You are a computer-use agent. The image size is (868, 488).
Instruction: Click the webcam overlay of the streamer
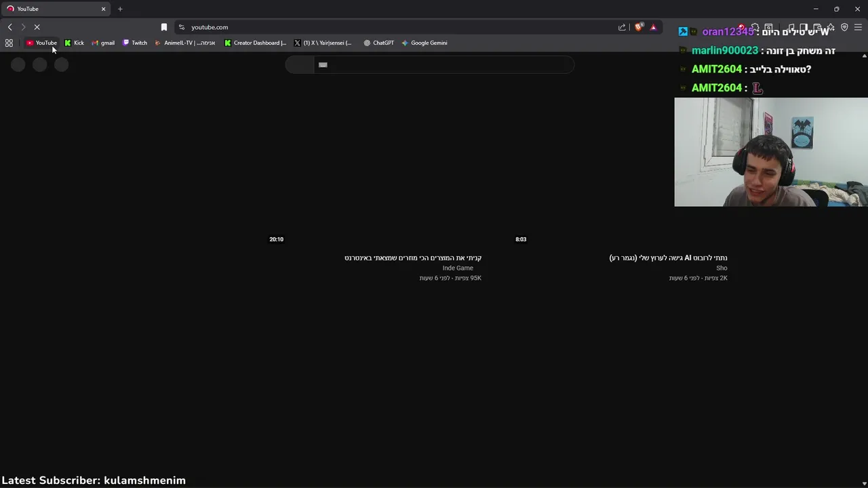pos(771,152)
